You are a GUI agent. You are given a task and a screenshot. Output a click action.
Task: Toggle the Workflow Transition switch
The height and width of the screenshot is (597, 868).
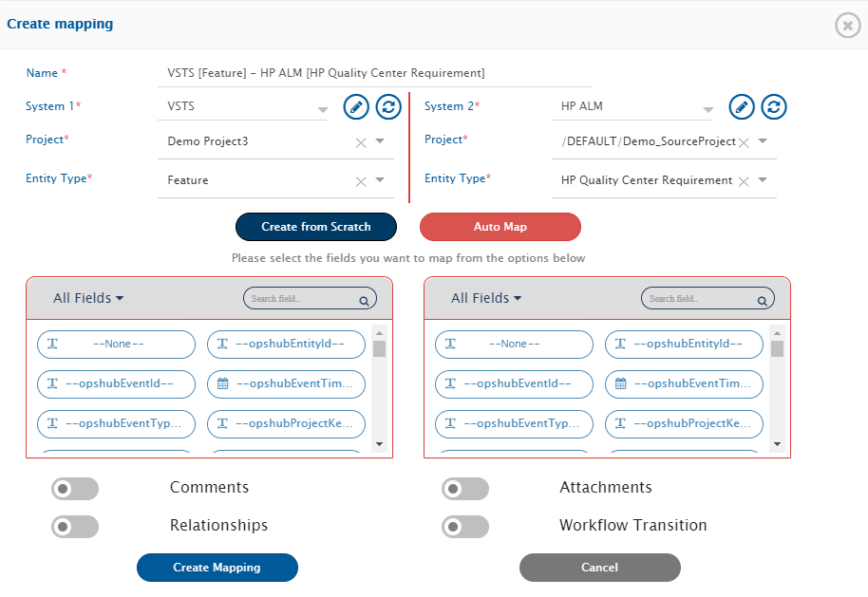[465, 527]
